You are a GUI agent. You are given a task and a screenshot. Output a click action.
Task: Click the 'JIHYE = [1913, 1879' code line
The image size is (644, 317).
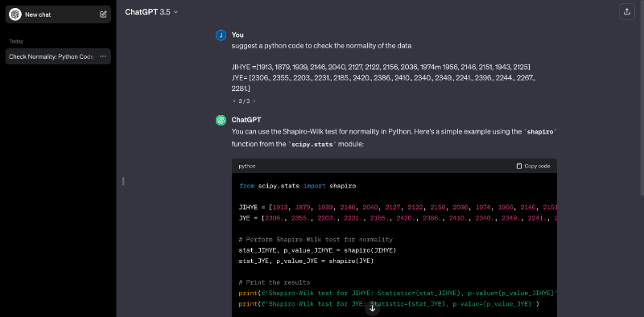click(398, 208)
